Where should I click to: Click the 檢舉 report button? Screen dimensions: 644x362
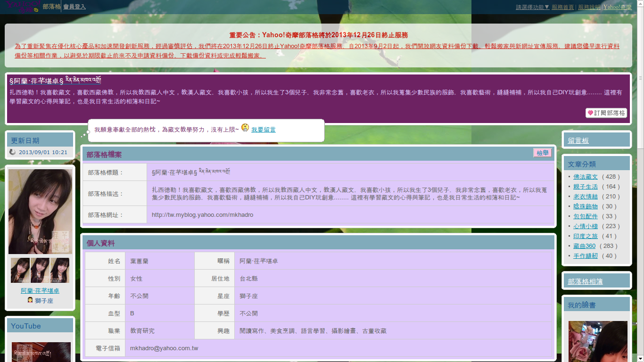pyautogui.click(x=543, y=153)
